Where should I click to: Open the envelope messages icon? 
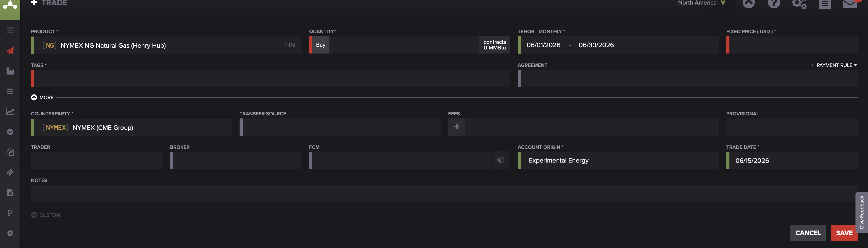pos(850,4)
